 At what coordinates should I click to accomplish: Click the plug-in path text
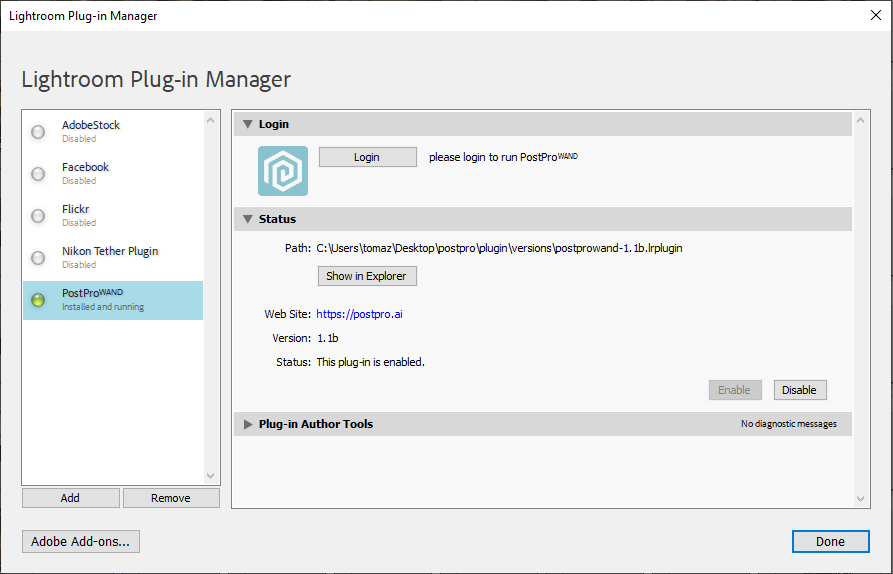point(499,248)
